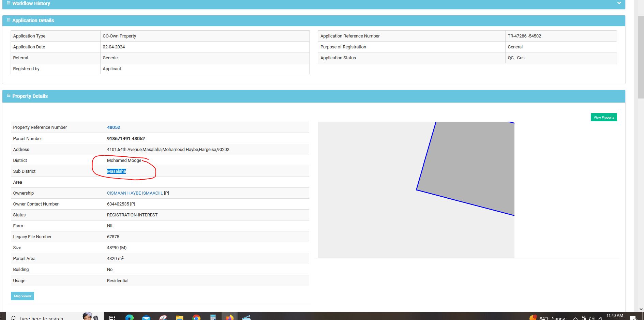Image resolution: width=644 pixels, height=320 pixels.
Task: Click application status QC - Cus
Action: click(516, 58)
